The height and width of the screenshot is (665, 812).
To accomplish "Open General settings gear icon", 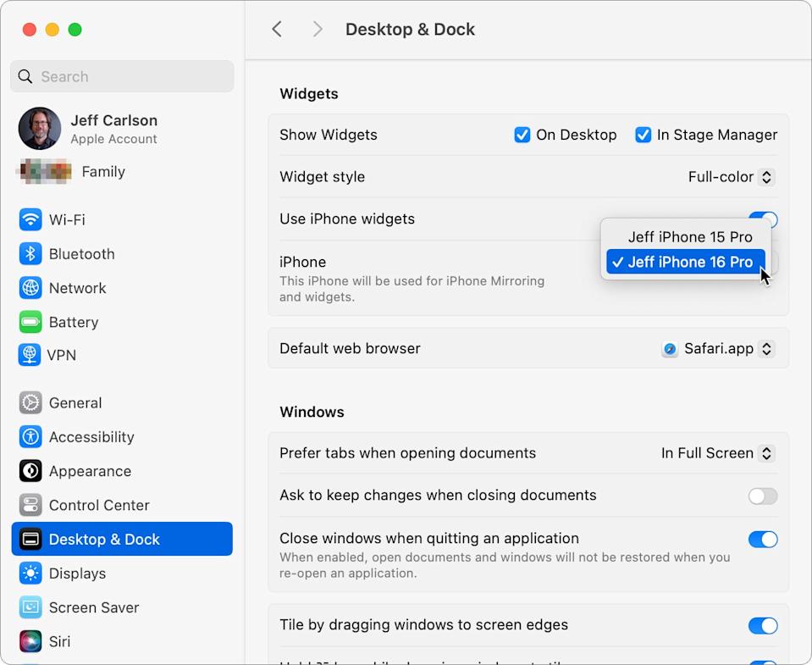I will coord(30,403).
